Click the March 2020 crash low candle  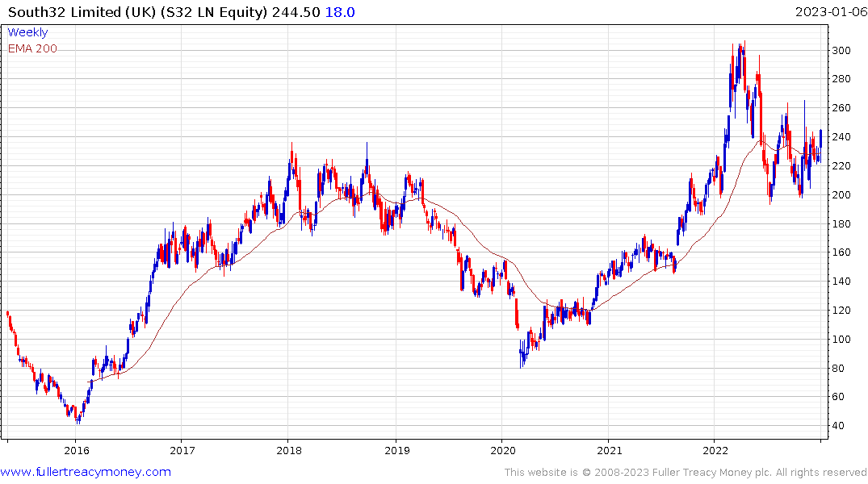point(521,355)
